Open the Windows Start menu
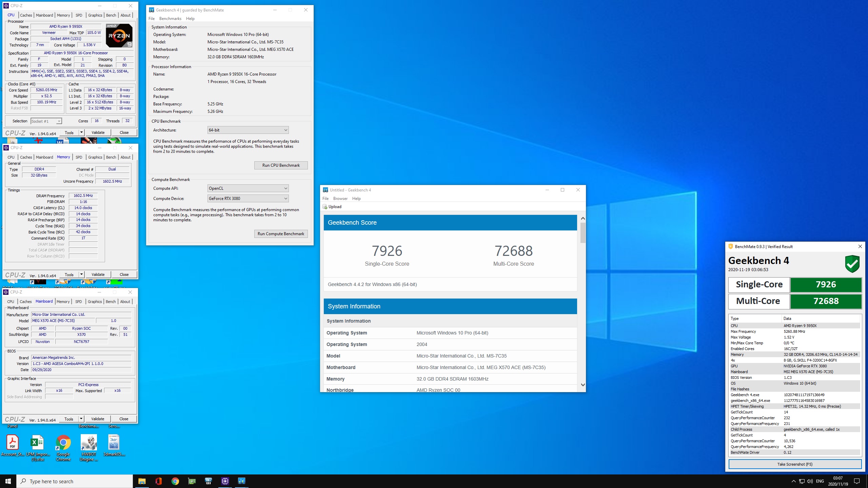 click(x=8, y=481)
